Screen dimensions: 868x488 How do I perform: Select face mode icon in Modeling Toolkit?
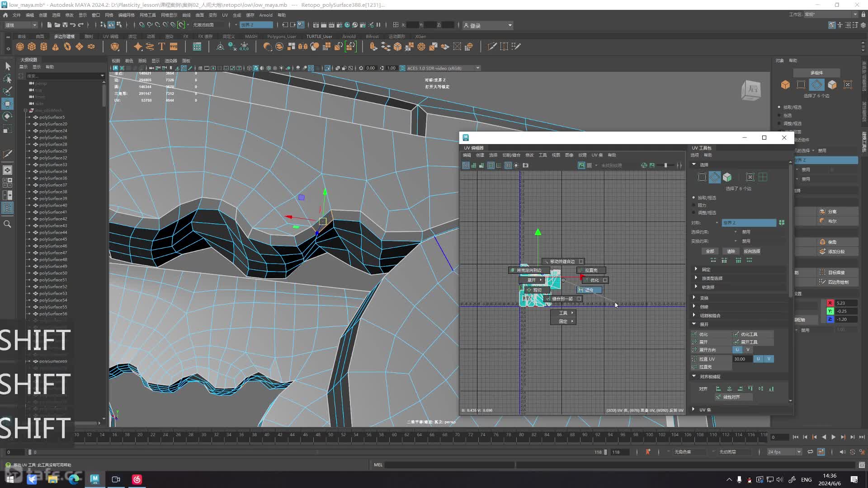click(x=832, y=84)
